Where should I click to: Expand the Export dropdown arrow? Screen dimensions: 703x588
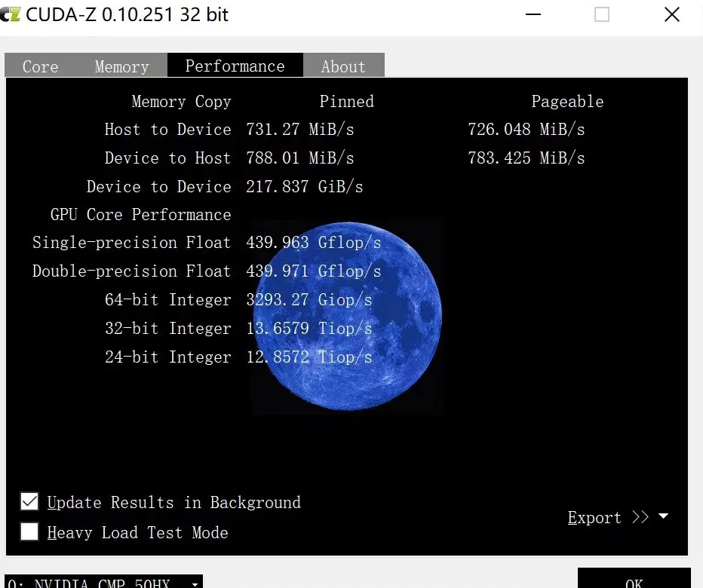(x=663, y=517)
